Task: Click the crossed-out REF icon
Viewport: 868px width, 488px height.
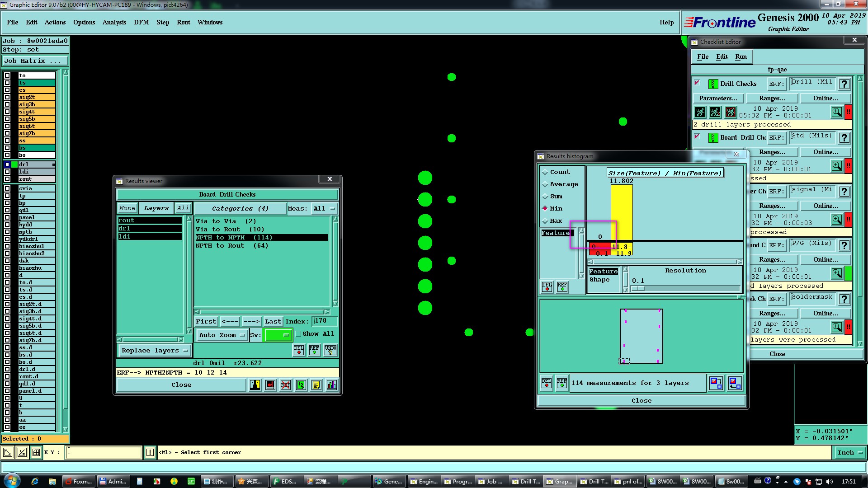Action: (x=286, y=385)
